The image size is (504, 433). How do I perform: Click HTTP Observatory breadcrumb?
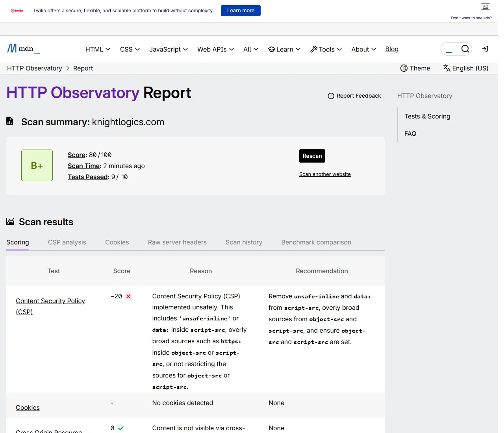35,68
